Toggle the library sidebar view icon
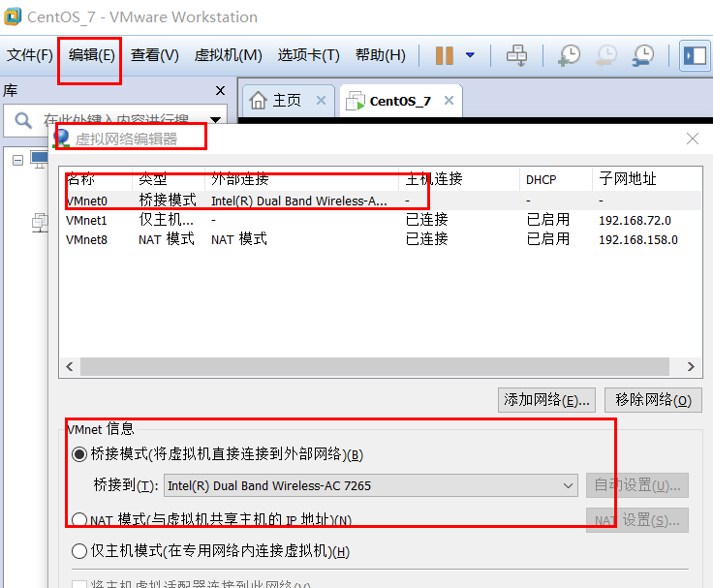The width and height of the screenshot is (713, 588). [695, 55]
